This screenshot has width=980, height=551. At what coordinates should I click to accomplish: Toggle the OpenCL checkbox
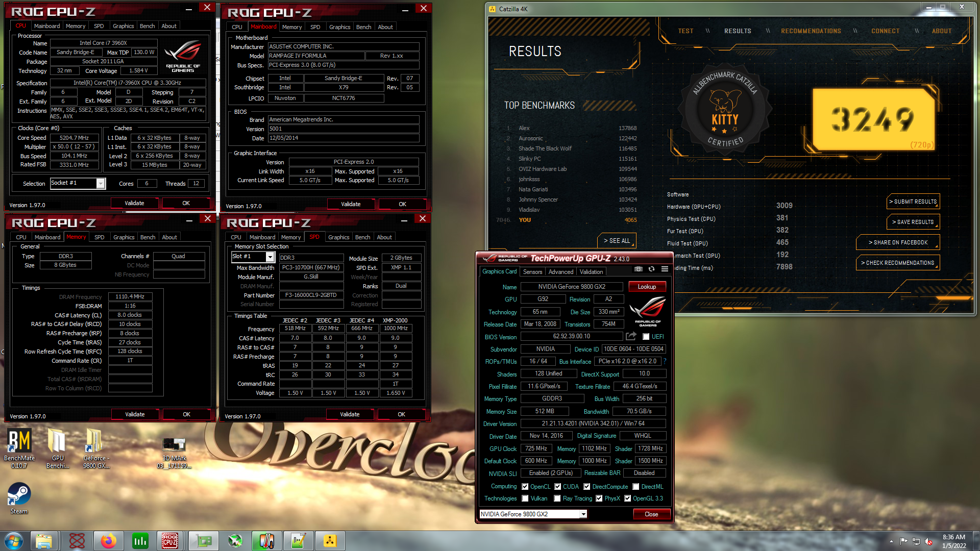click(525, 487)
